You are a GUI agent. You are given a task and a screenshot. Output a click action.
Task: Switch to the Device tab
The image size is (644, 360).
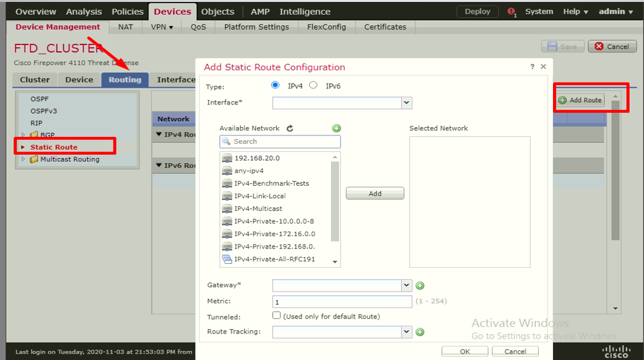(79, 79)
